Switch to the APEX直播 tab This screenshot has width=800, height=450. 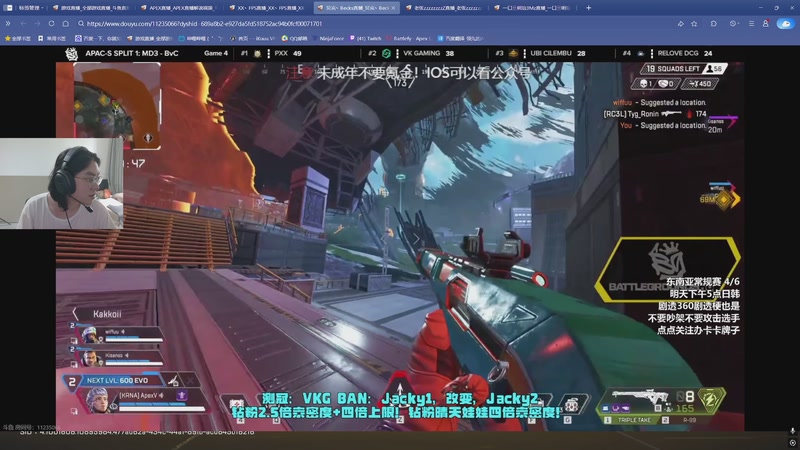(180, 8)
